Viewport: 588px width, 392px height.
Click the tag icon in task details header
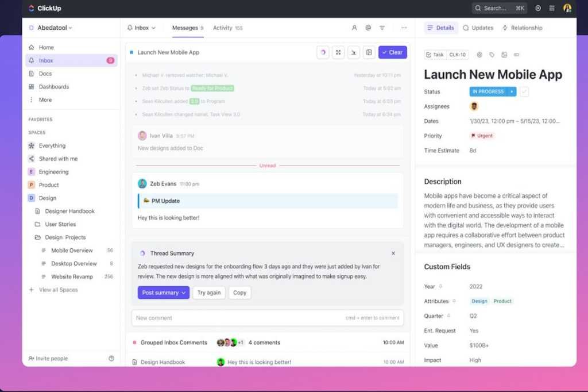coord(492,55)
